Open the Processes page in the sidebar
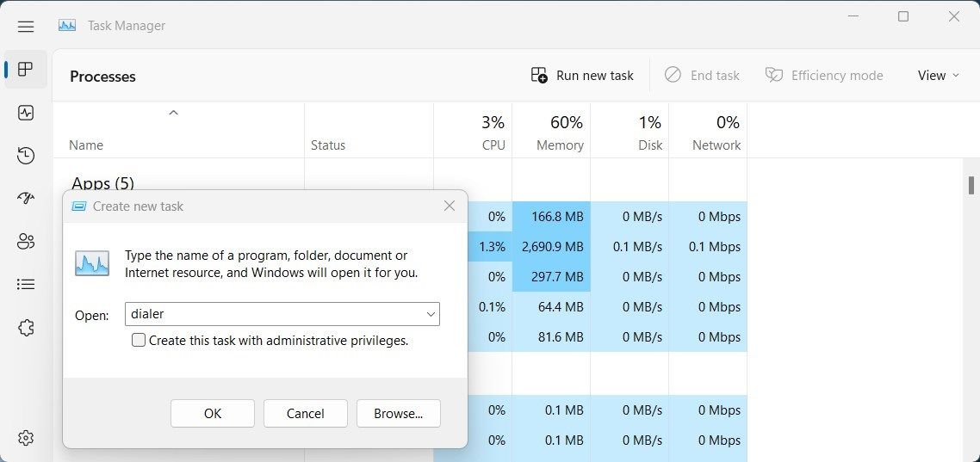Screen dimensions: 980x462 pyautogui.click(x=26, y=70)
